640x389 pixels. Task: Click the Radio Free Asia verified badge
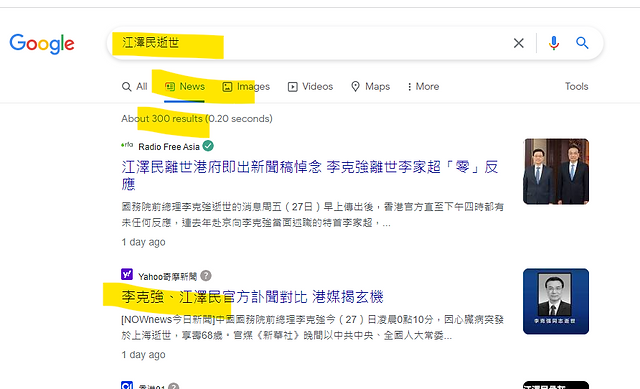[208, 146]
